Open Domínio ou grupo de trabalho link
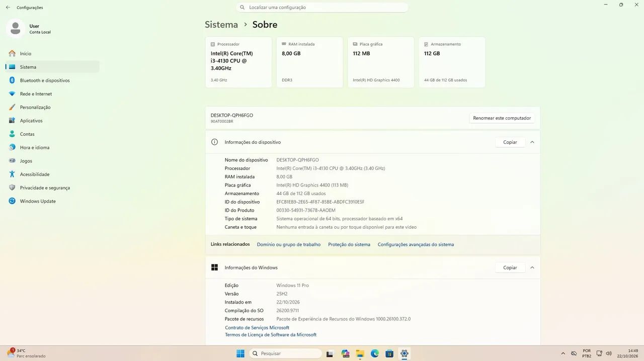 tap(289, 244)
